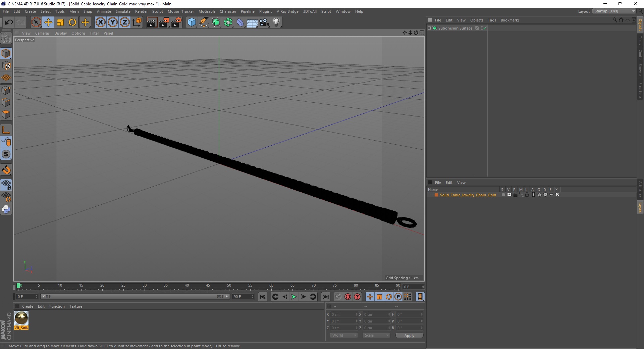644x349 pixels.
Task: Open the World coordinate dropdown
Action: pos(344,335)
